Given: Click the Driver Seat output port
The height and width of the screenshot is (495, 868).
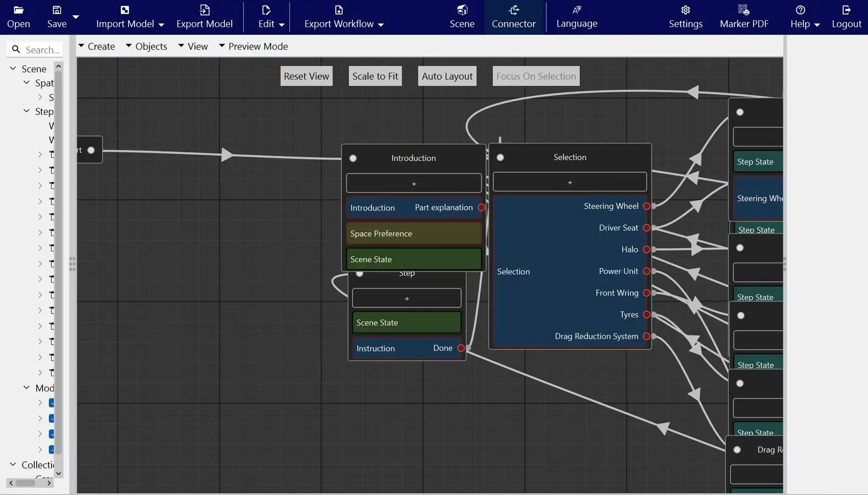Looking at the screenshot, I should coord(647,228).
